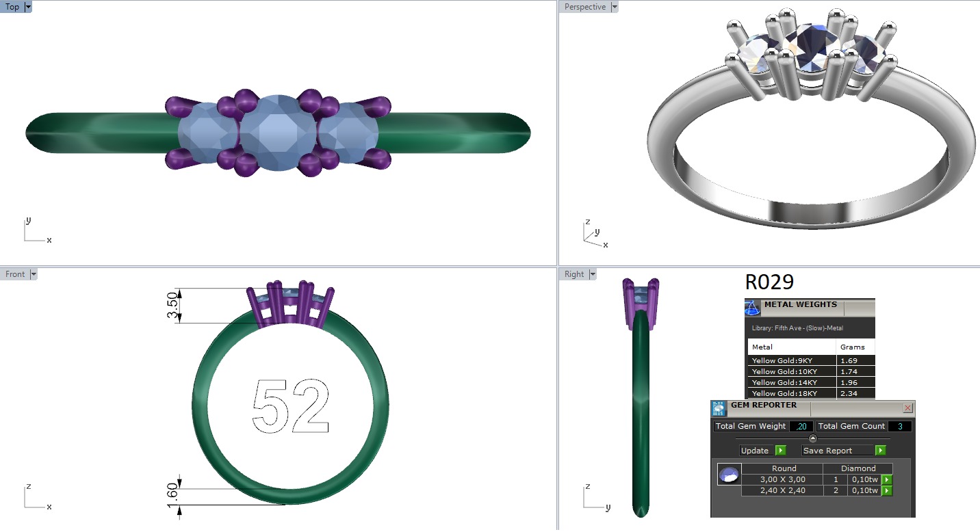The image size is (980, 532).
Task: Click green arrow on 3,00 X 3,00 row
Action: point(887,480)
